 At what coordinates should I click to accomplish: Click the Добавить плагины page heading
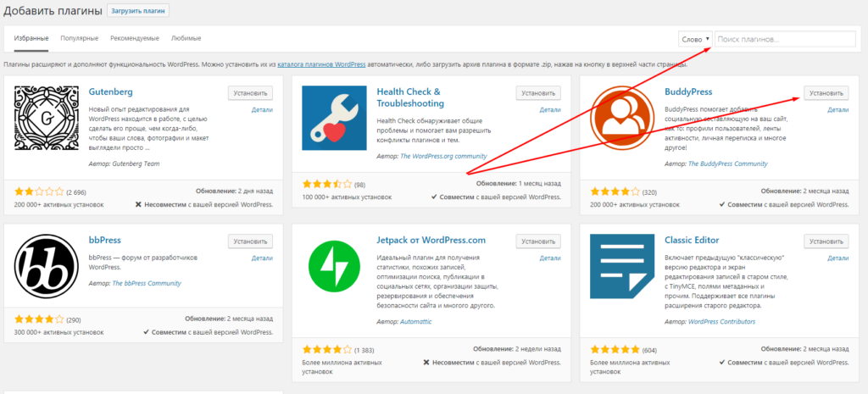53,11
